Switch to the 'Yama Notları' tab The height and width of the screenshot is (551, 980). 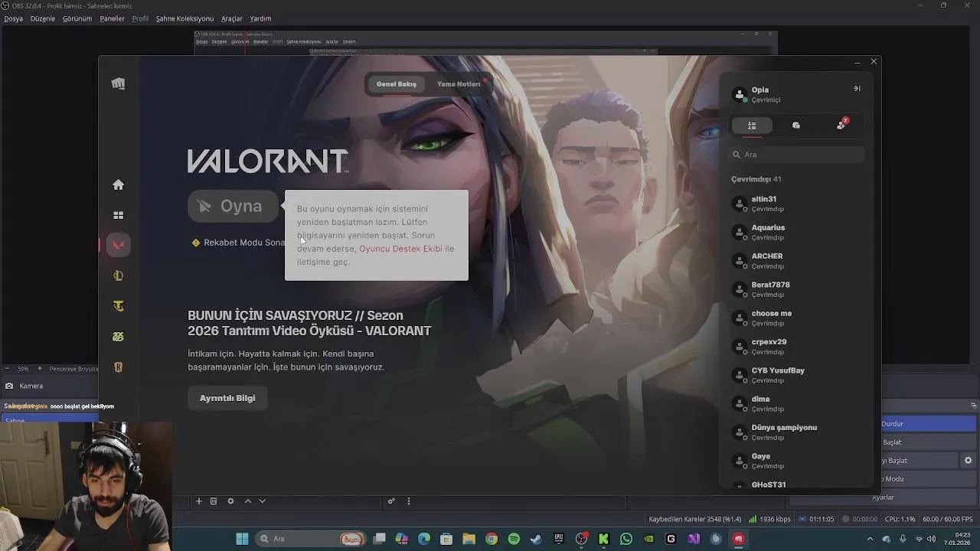459,84
